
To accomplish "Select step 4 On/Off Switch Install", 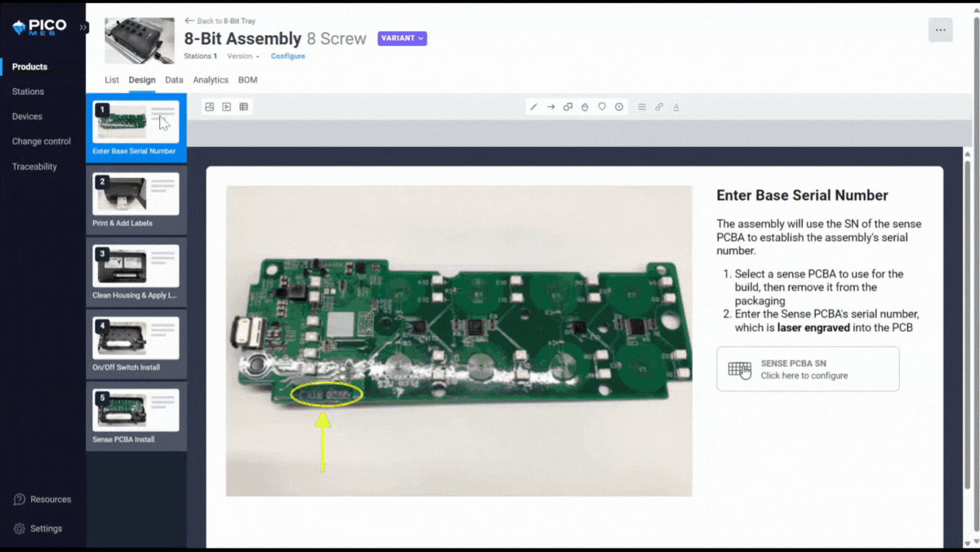I will [x=136, y=344].
